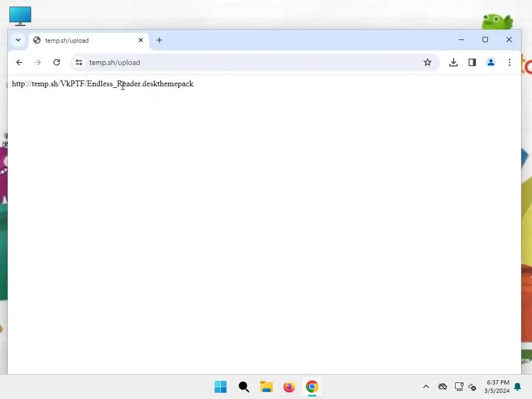Image resolution: width=532 pixels, height=399 pixels.
Task: Toggle the Chrome side panel icon
Action: [x=472, y=62]
